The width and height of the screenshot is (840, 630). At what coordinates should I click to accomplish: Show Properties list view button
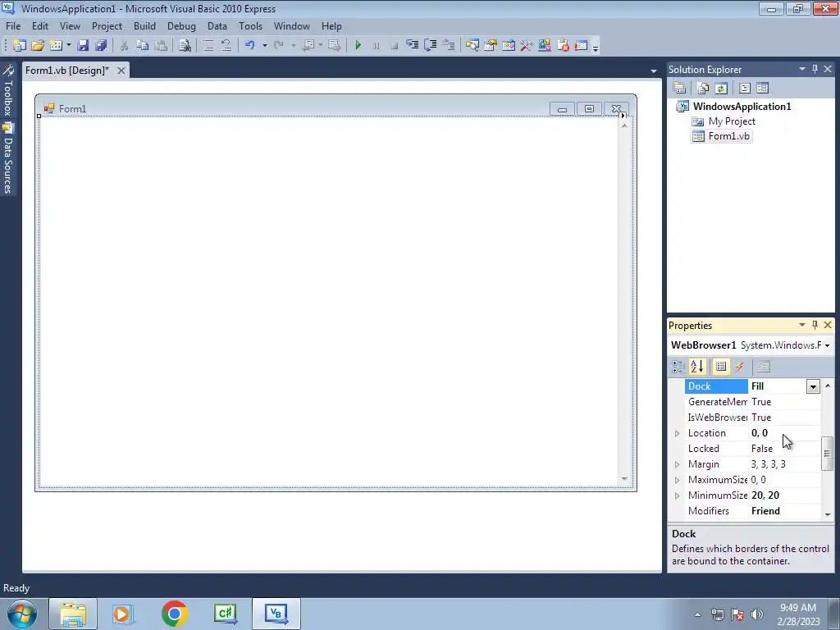point(721,367)
